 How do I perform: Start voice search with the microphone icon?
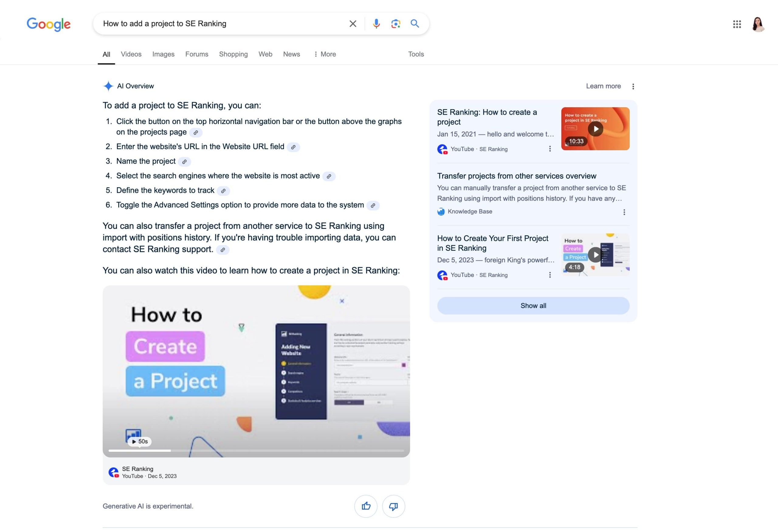coord(376,24)
